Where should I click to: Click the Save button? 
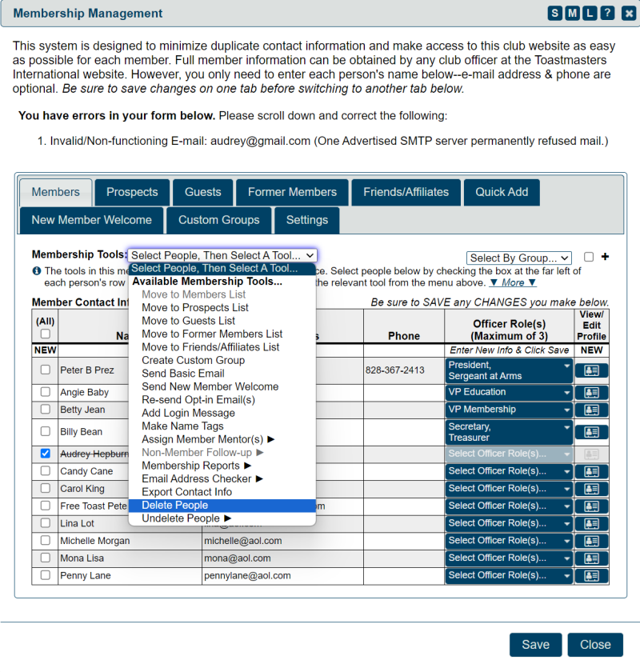pyautogui.click(x=535, y=645)
